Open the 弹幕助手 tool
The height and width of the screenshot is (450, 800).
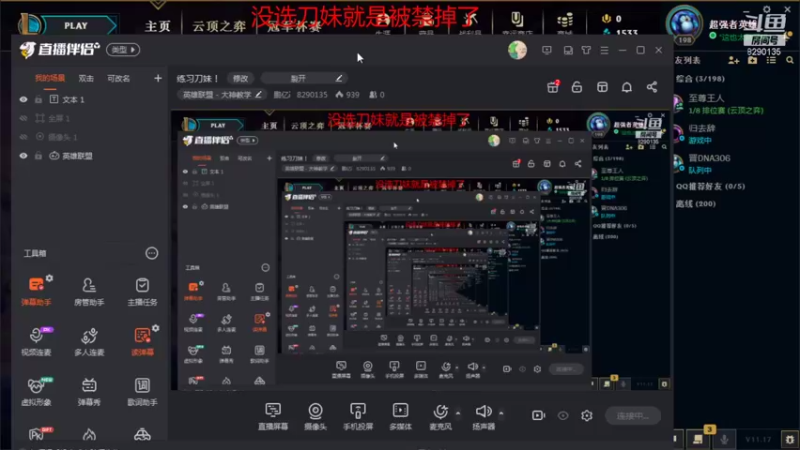pyautogui.click(x=36, y=291)
